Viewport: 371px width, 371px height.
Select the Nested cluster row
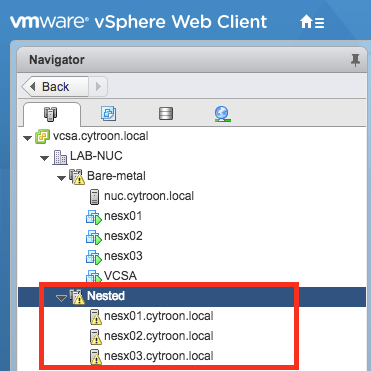[192, 296]
